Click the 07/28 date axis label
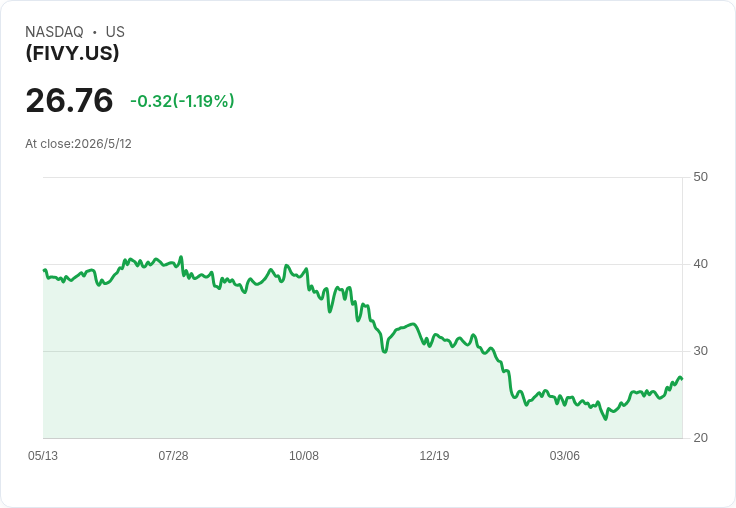 (x=173, y=456)
